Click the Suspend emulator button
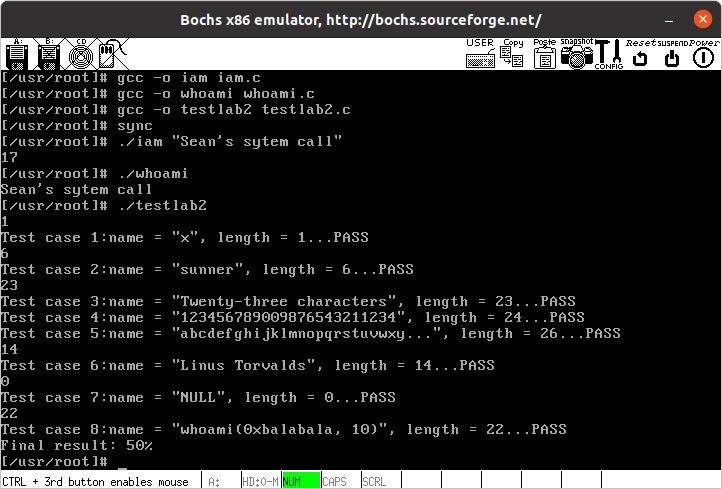This screenshot has width=722, height=489. click(672, 54)
